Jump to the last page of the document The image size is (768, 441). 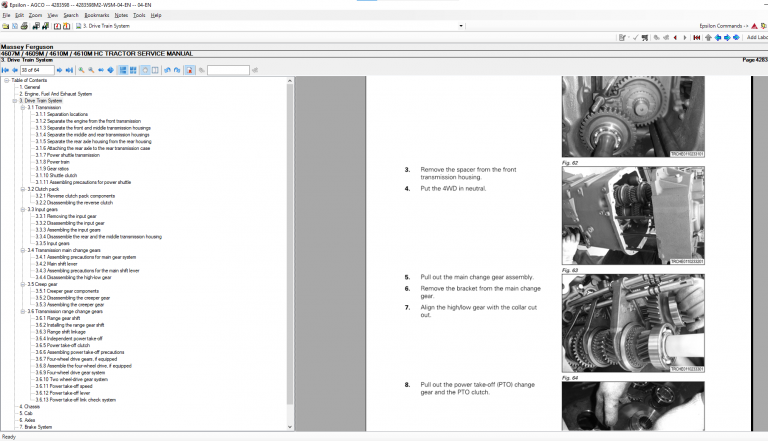point(69,70)
